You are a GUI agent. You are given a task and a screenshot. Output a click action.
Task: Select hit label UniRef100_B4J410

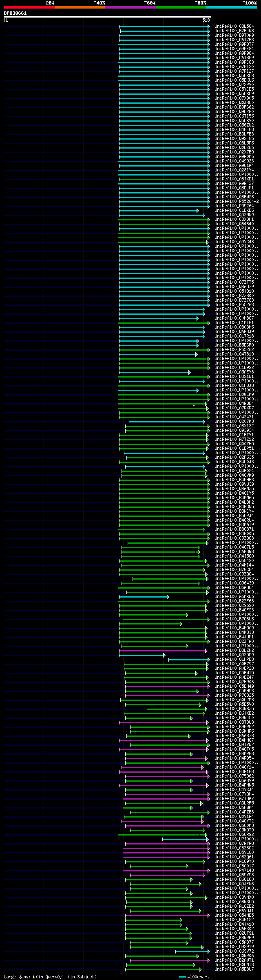click(x=234, y=924)
